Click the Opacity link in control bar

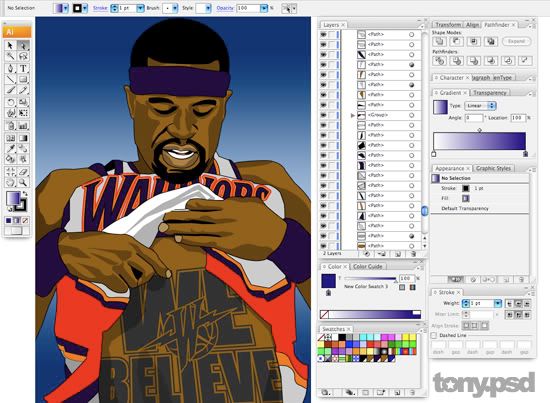point(225,8)
